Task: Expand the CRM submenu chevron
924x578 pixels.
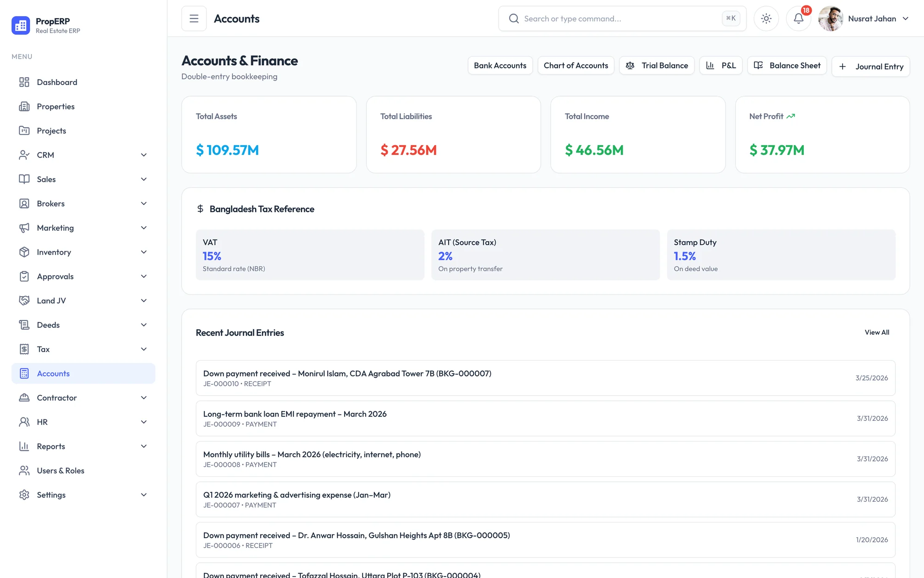Action: (144, 155)
